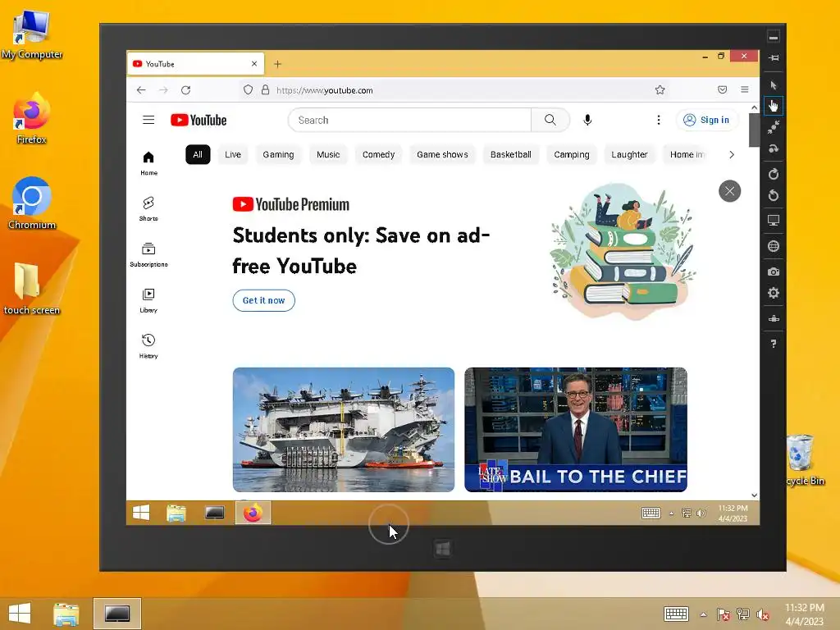Select the Music category chip
Image resolution: width=840 pixels, height=630 pixels.
[328, 154]
